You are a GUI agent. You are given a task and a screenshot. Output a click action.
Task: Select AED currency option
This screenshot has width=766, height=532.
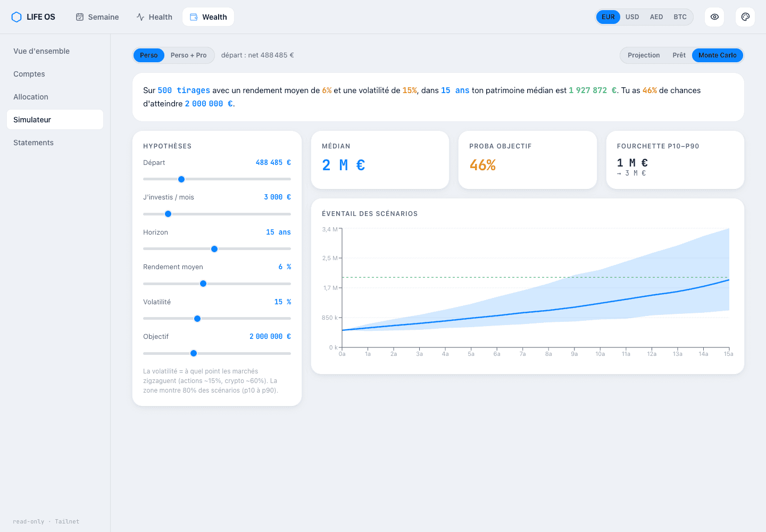[x=656, y=17]
